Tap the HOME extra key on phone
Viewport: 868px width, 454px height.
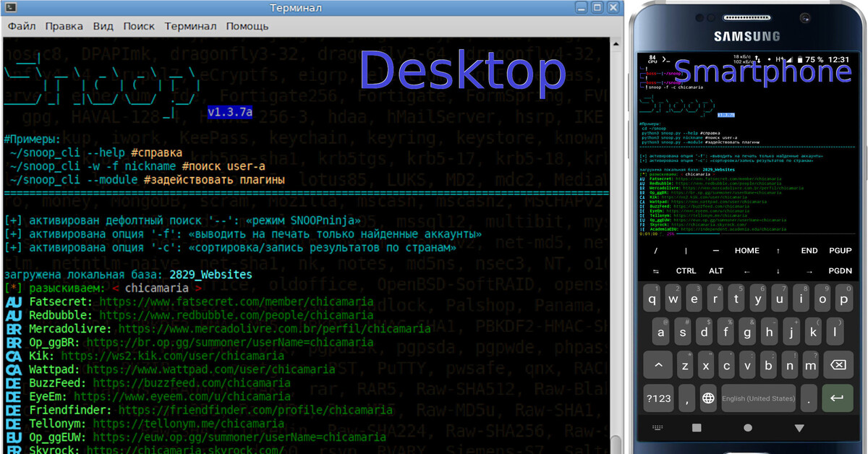747,251
